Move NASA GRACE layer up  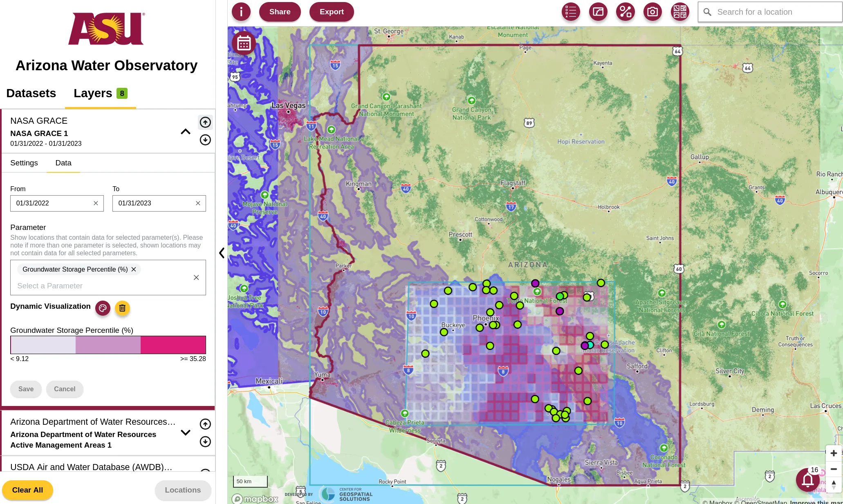coord(205,122)
